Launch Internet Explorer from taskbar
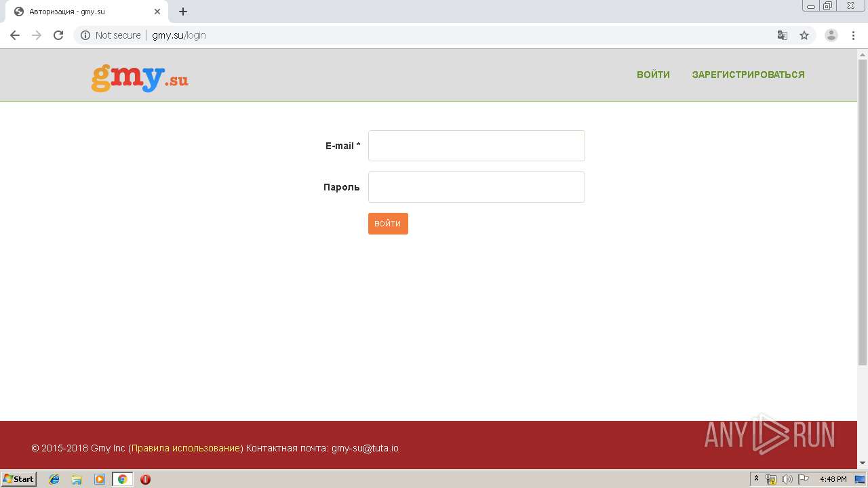This screenshot has height=488, width=868. point(54,479)
